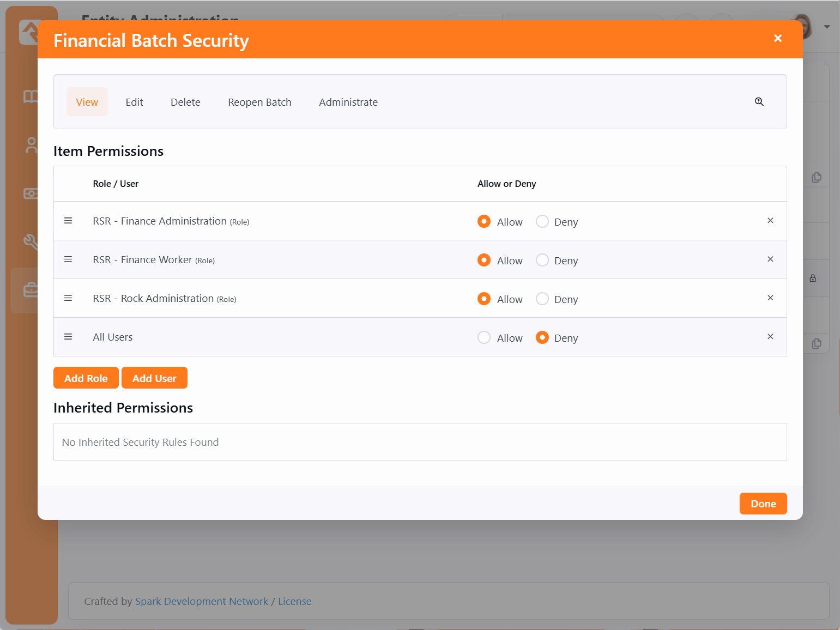Remove the All Users permission row

[770, 337]
